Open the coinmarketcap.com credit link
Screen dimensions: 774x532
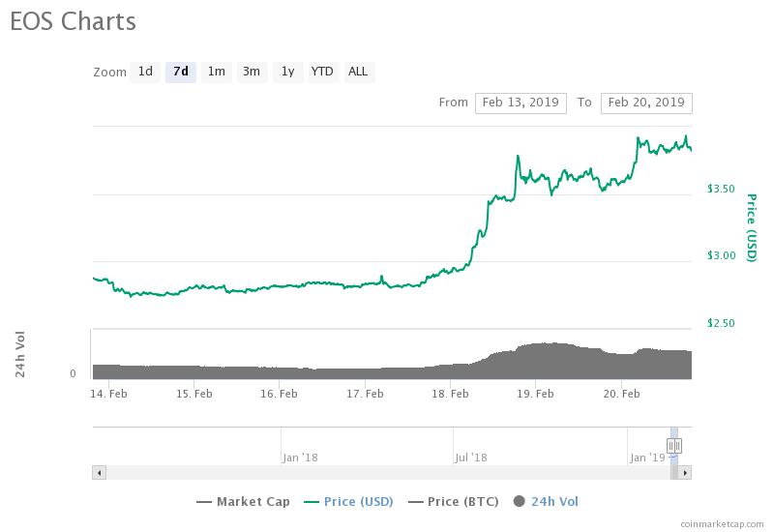click(722, 524)
